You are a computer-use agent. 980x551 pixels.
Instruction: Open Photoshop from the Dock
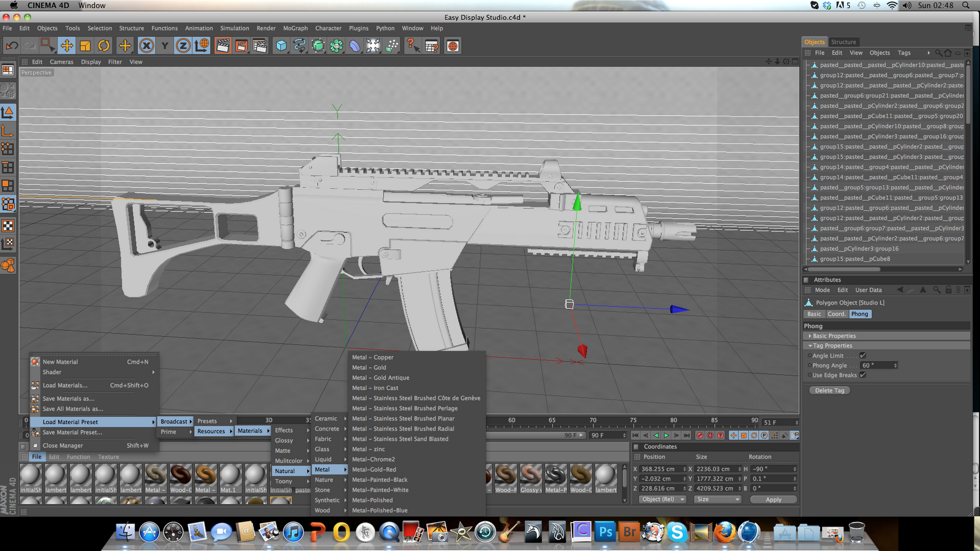pos(606,531)
